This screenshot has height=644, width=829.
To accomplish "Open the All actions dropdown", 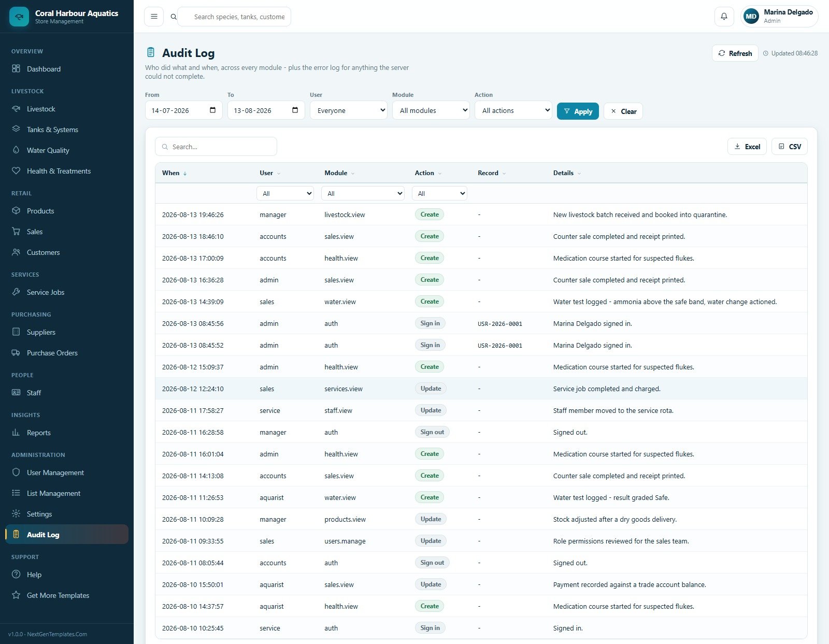I will (x=513, y=110).
